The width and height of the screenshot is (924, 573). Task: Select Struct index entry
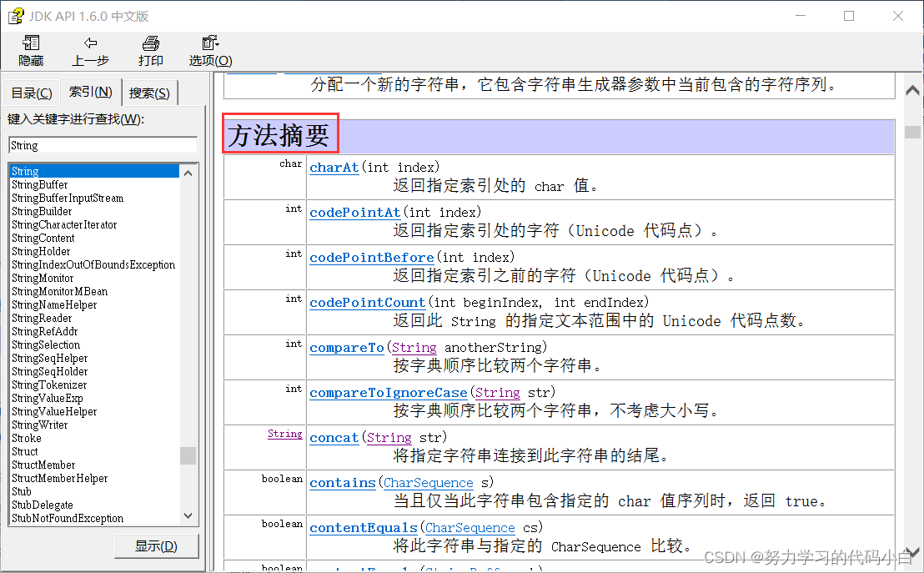(x=25, y=451)
